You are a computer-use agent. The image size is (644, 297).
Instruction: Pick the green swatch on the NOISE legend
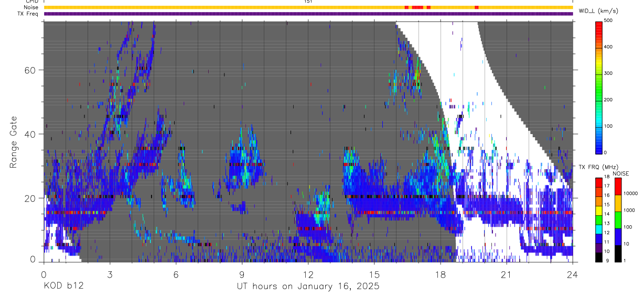[x=618, y=220]
